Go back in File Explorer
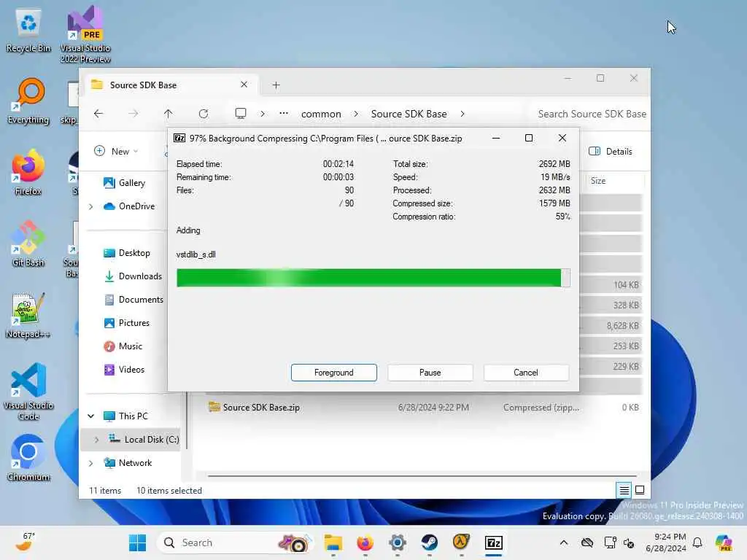The image size is (747, 560). coord(98,114)
